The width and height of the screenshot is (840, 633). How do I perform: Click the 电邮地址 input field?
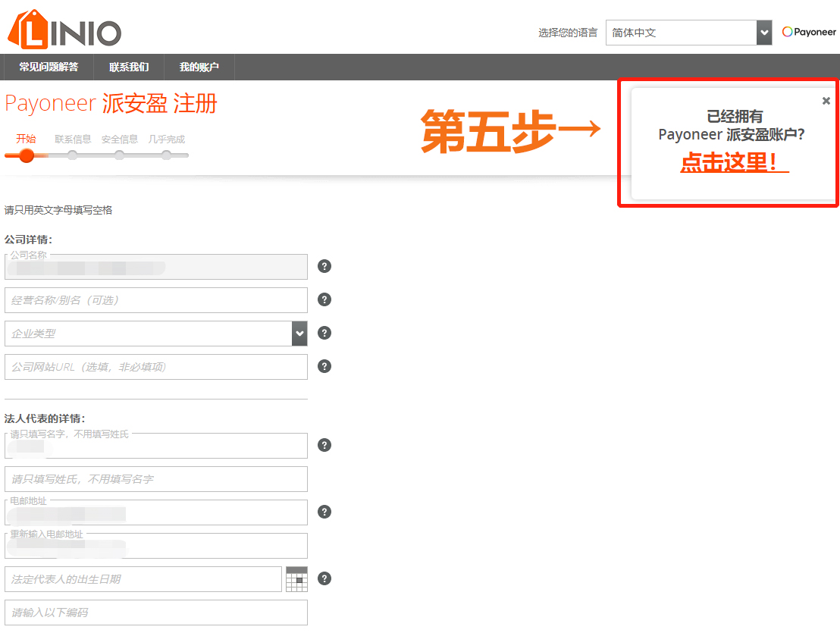[156, 512]
